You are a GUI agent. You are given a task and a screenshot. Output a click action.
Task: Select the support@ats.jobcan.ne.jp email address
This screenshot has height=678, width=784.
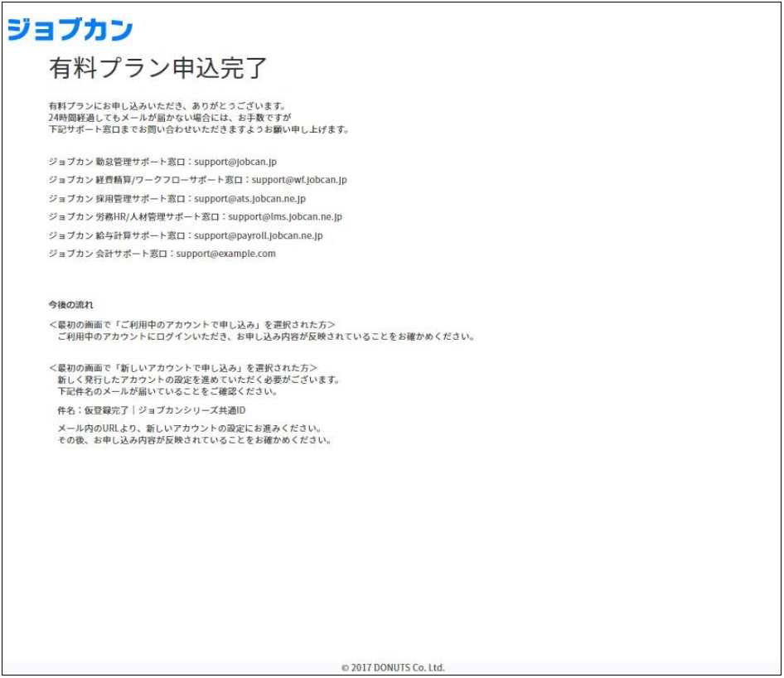[249, 199]
